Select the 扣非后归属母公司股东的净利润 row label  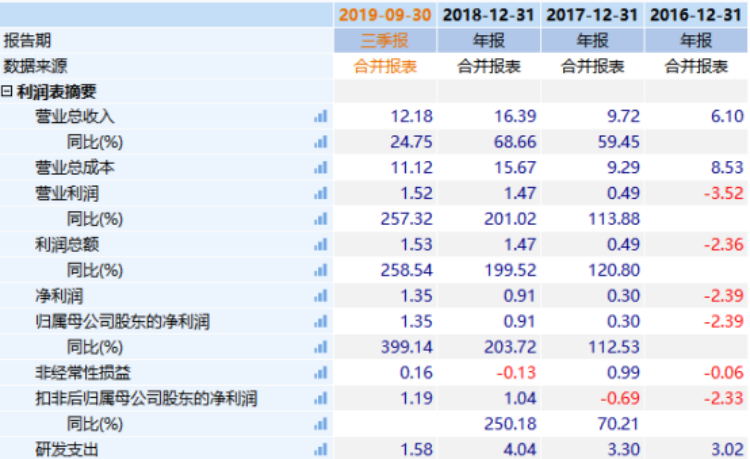(146, 398)
